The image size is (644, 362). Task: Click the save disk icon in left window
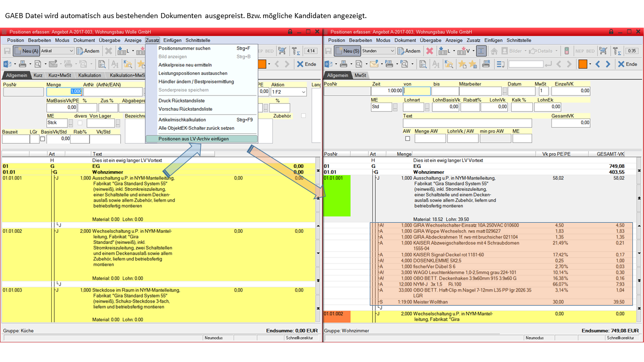(7, 51)
